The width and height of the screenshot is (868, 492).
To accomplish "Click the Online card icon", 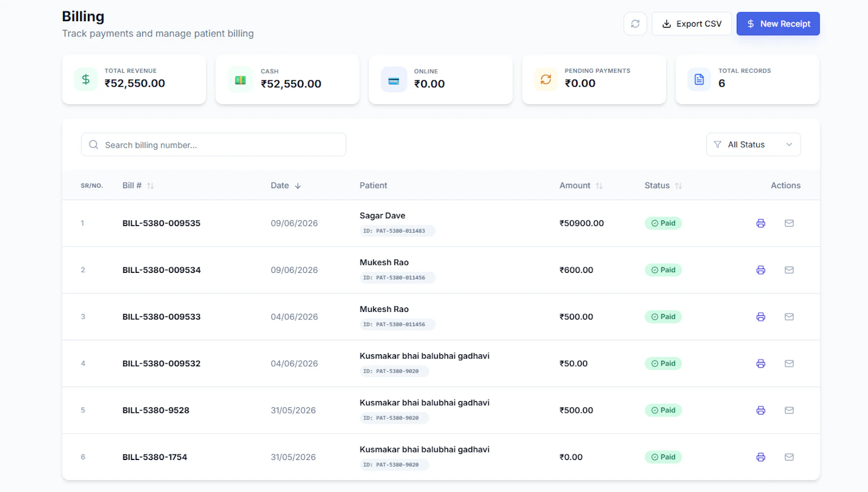I will 394,80.
